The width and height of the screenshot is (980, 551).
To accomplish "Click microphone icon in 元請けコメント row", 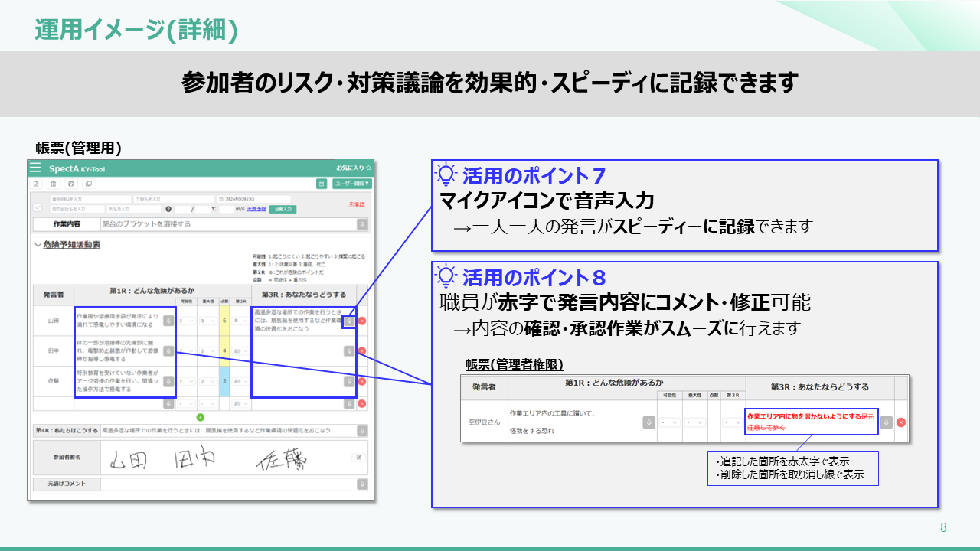I will 362,484.
